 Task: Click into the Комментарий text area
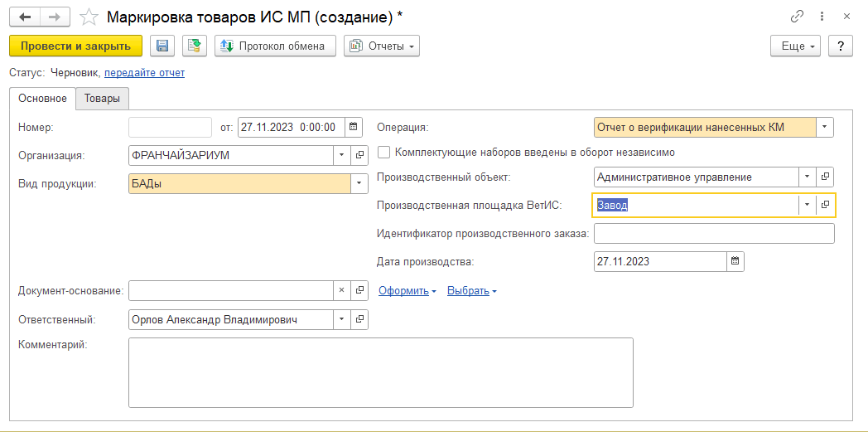pyautogui.click(x=381, y=371)
